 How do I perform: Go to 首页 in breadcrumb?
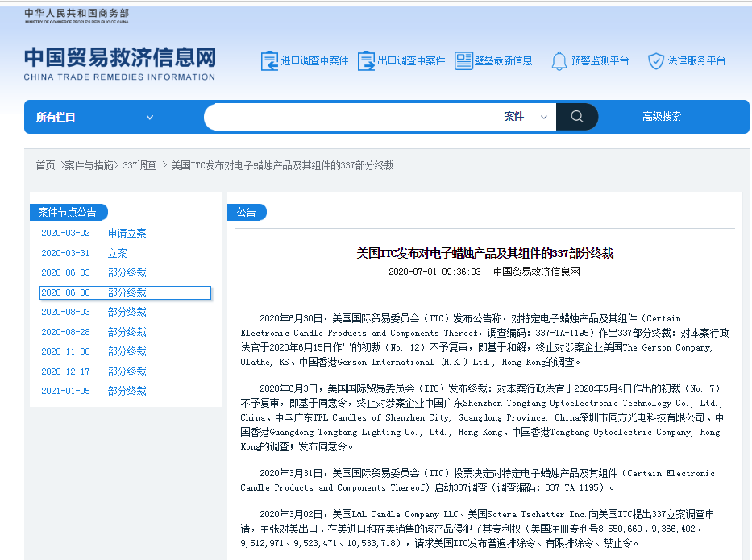(x=46, y=165)
